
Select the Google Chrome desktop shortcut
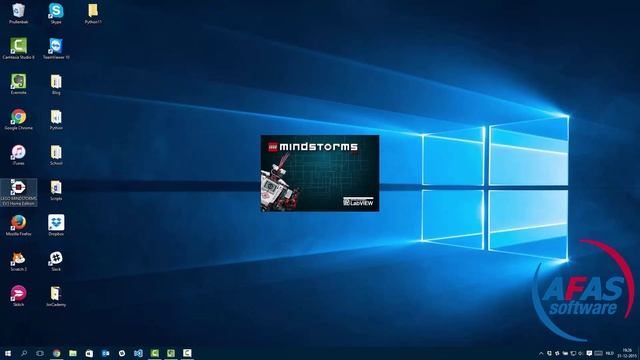click(x=18, y=119)
